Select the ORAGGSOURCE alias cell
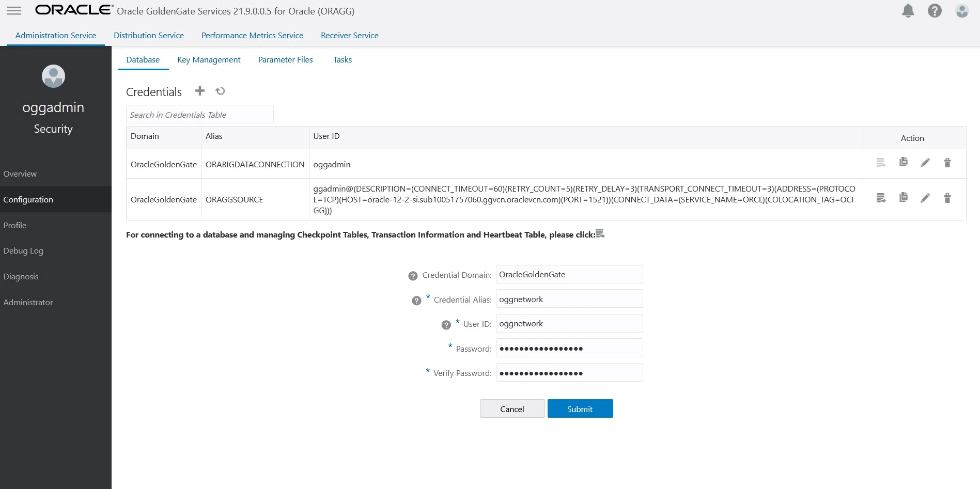The height and width of the screenshot is (489, 980). (x=255, y=199)
